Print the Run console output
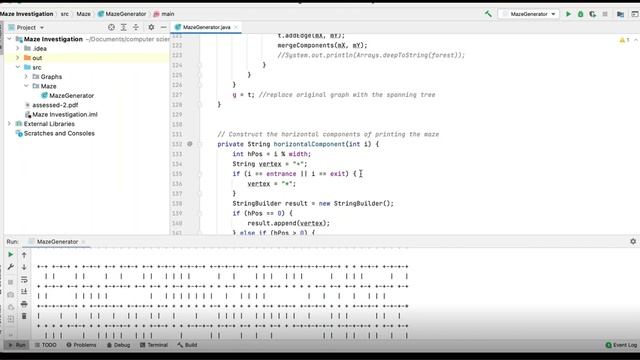 [x=24, y=304]
